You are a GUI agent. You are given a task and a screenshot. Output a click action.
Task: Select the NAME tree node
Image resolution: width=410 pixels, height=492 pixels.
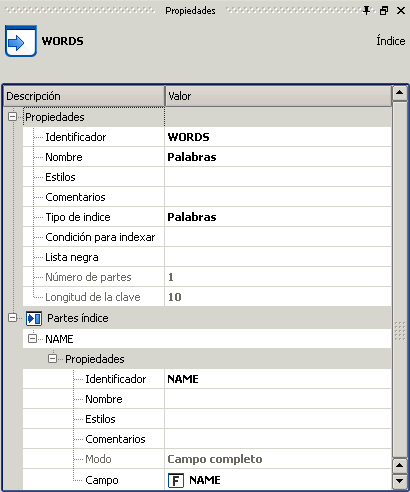click(x=59, y=339)
